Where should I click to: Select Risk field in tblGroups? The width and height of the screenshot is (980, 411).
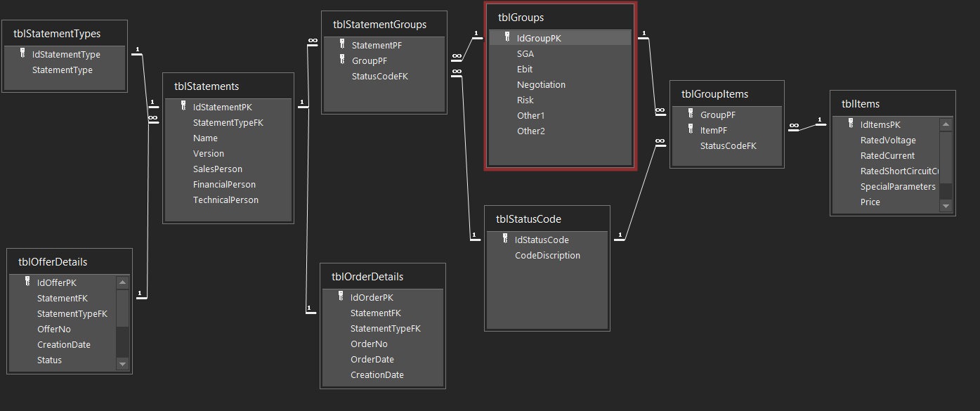[525, 100]
